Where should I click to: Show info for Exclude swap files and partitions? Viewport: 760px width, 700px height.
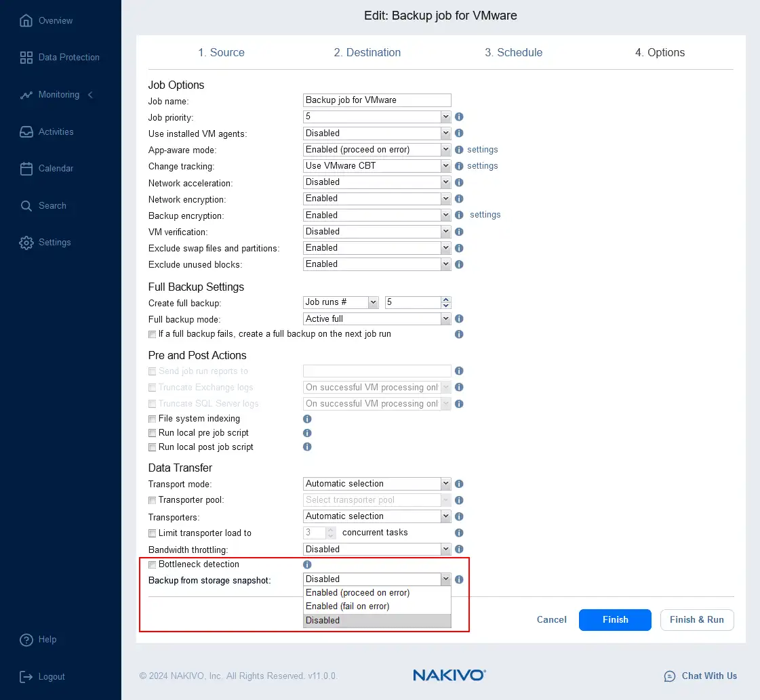[x=459, y=248]
